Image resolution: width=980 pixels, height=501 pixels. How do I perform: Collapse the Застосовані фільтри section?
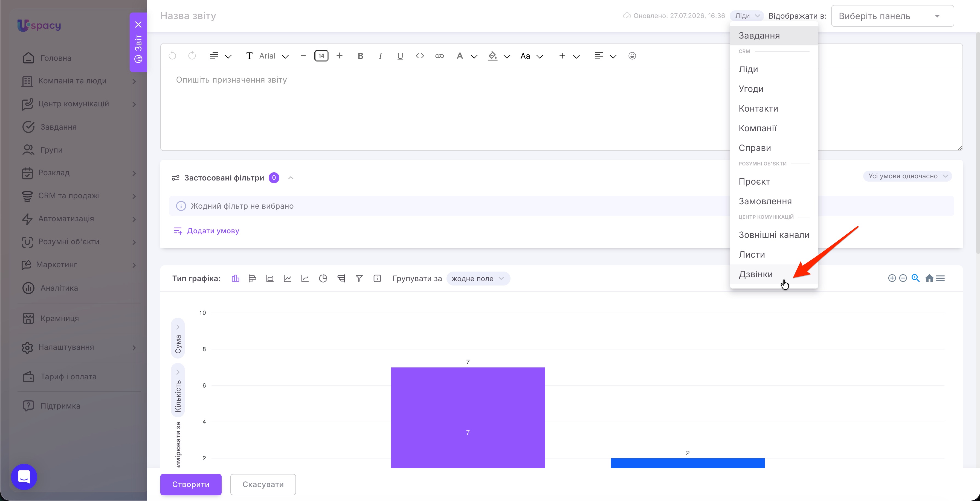point(291,178)
